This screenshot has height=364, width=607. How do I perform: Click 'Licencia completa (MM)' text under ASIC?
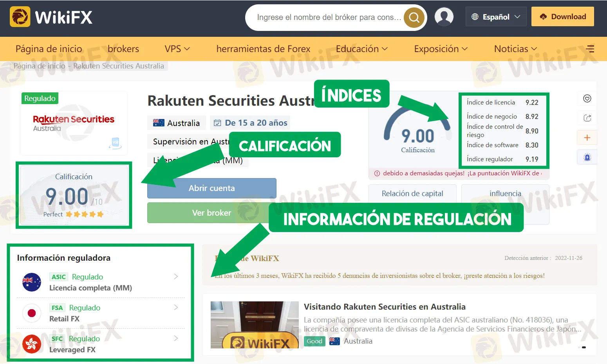(x=90, y=288)
